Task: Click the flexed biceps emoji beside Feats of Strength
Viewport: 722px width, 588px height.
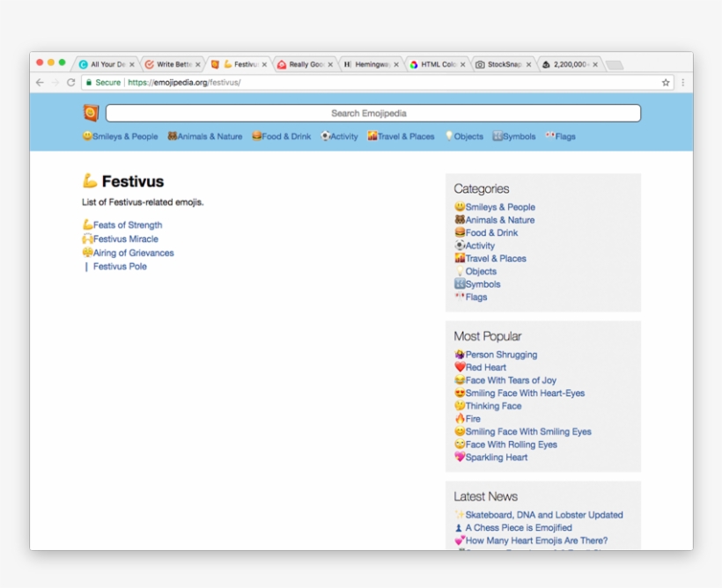Action: (87, 225)
